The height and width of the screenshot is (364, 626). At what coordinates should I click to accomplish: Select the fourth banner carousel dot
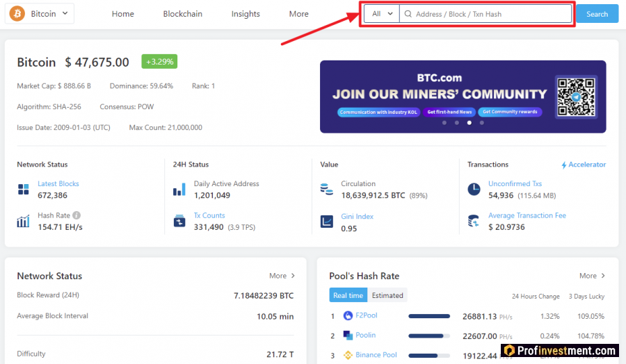point(482,123)
